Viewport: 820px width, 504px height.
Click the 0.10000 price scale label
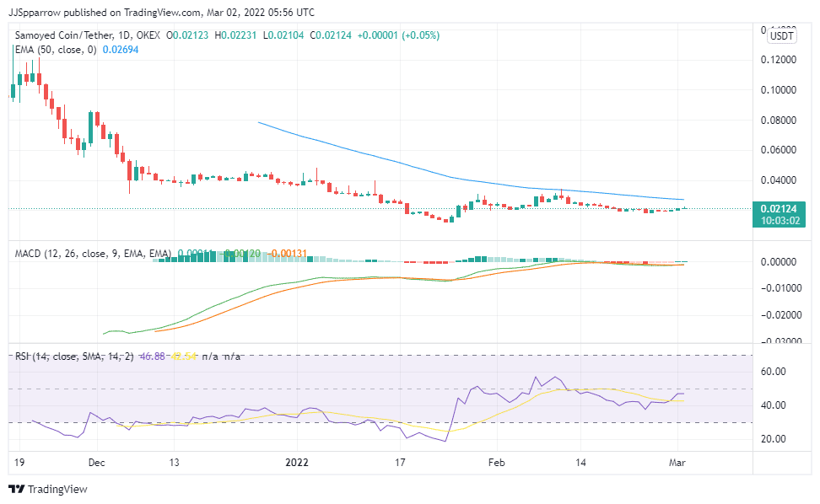click(779, 90)
